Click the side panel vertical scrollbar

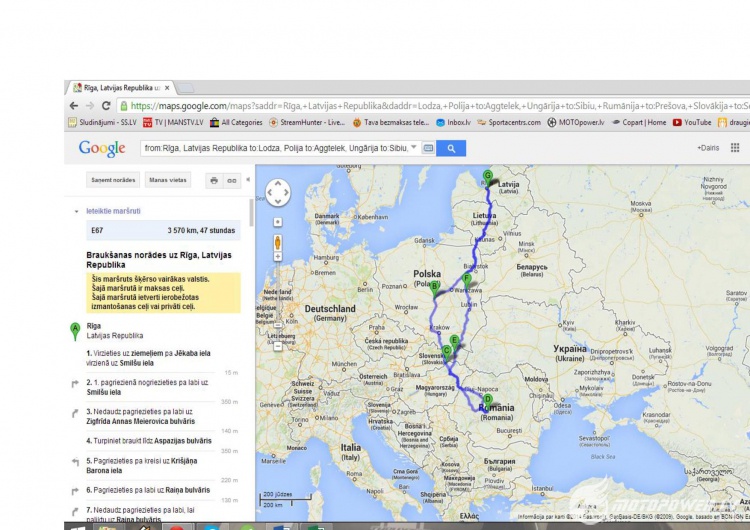[252, 213]
